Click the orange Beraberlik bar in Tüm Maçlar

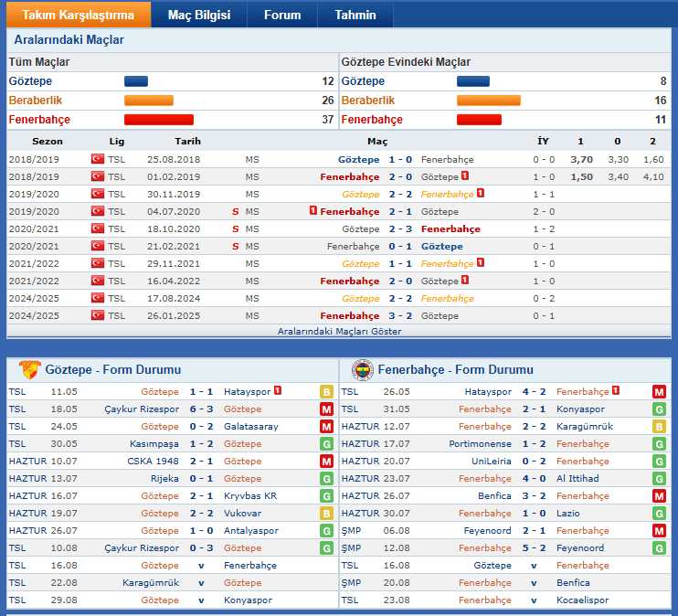(149, 101)
